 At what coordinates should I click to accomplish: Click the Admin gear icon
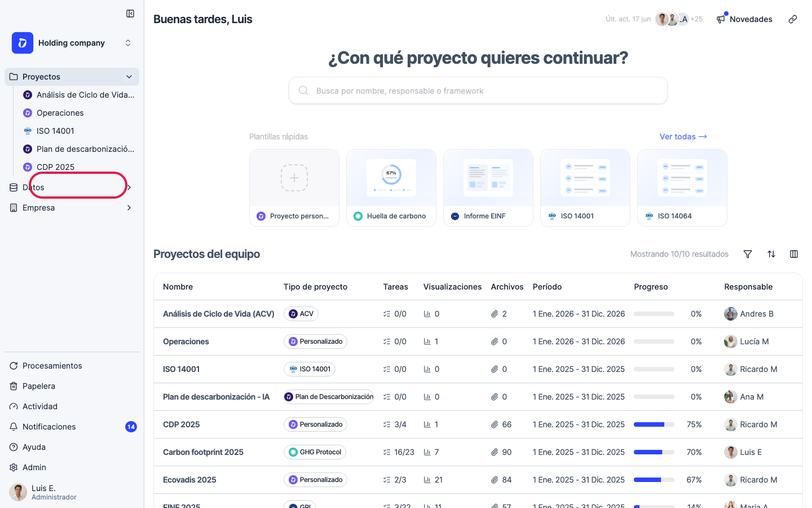coord(14,467)
